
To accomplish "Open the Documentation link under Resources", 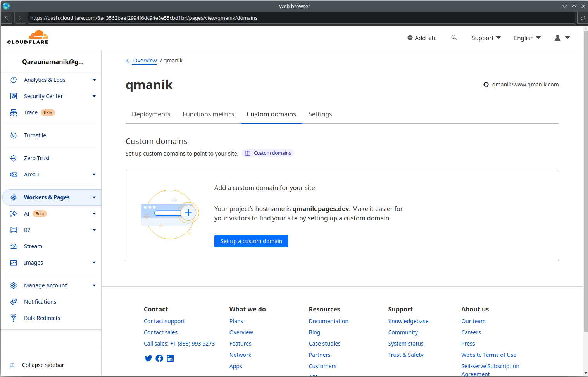I will 328,321.
